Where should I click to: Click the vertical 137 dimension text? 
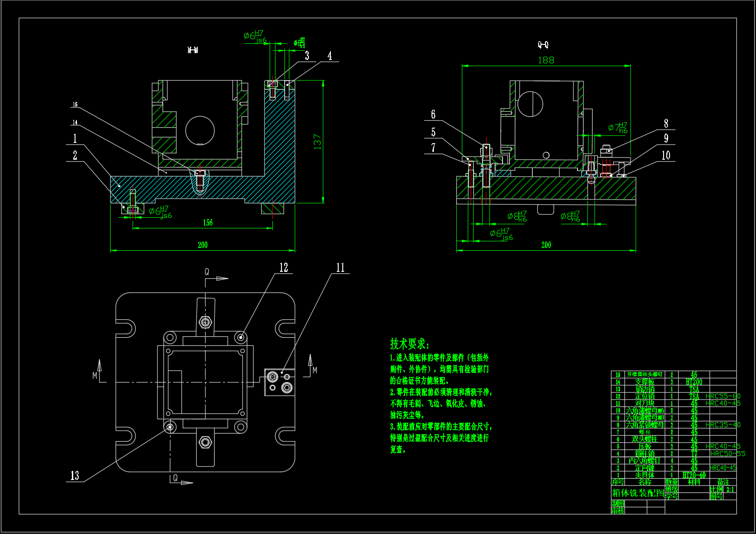tap(317, 141)
